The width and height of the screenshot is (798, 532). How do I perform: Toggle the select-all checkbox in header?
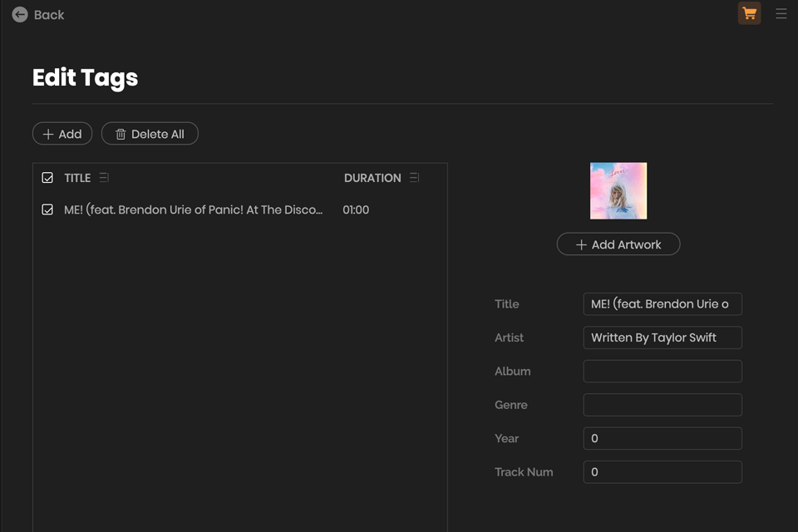click(47, 178)
